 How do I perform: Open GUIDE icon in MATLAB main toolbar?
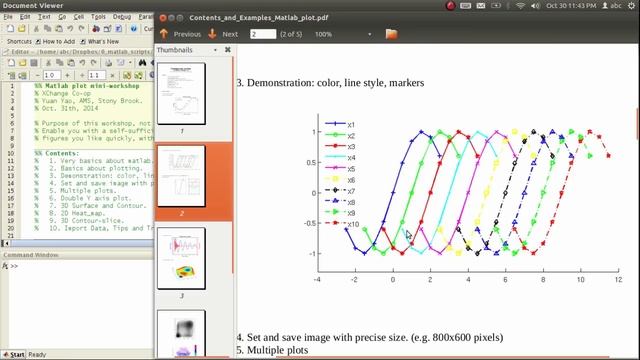click(x=107, y=29)
